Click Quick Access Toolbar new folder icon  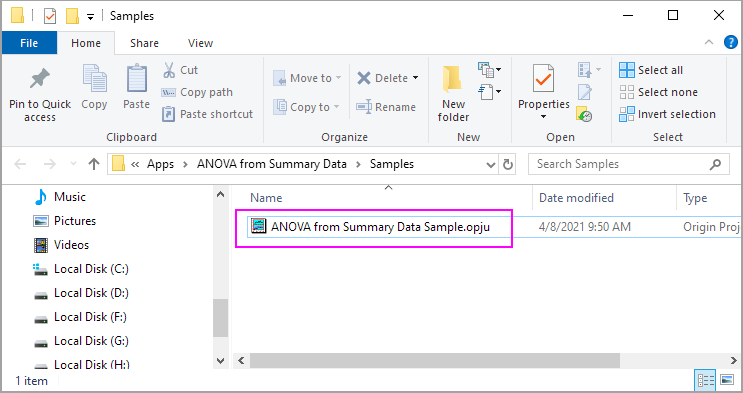click(x=72, y=16)
